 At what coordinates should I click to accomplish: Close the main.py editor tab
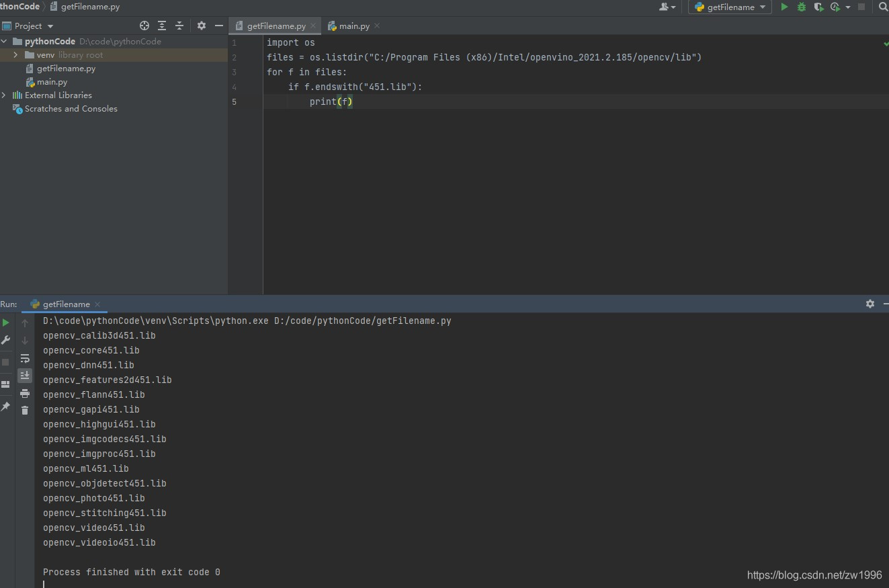(377, 26)
